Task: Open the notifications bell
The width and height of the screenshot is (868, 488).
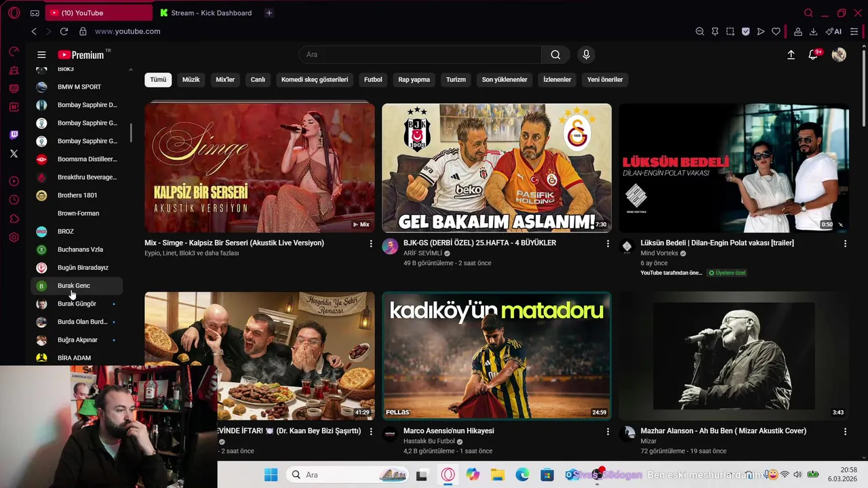Action: pos(813,55)
